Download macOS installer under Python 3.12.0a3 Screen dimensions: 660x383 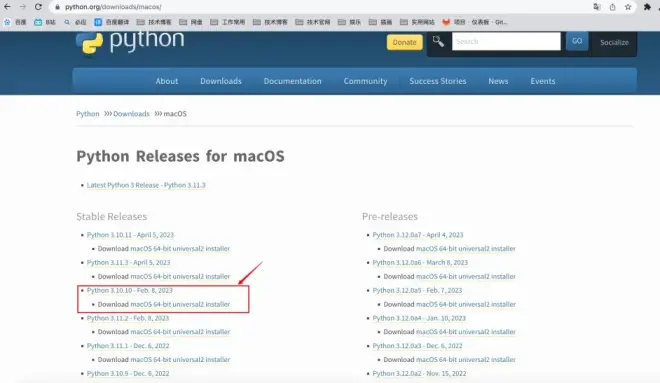[466, 360]
